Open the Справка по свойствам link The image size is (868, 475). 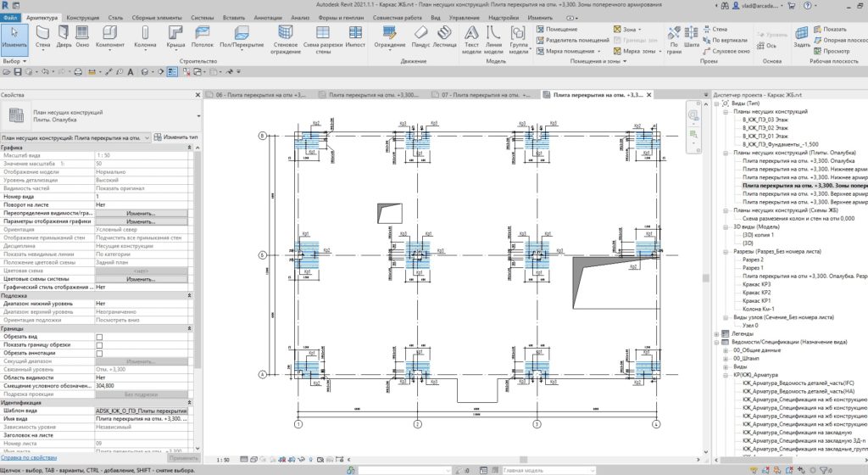[x=28, y=457]
